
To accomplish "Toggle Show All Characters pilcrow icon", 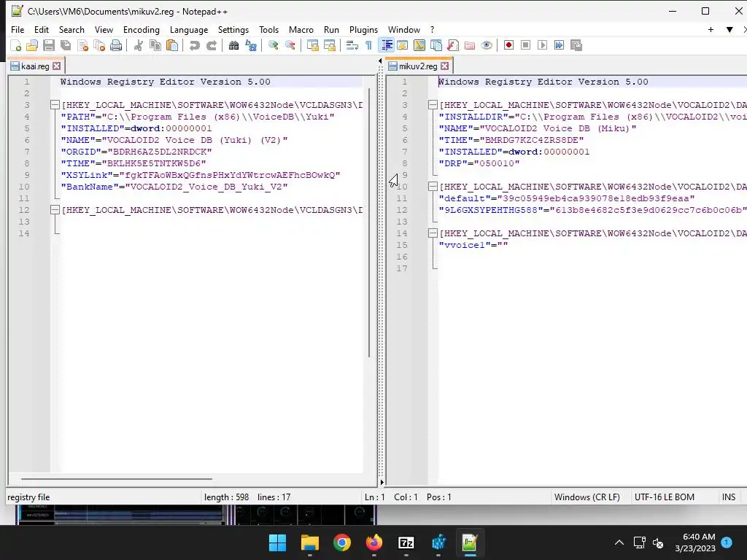I will coord(368,45).
